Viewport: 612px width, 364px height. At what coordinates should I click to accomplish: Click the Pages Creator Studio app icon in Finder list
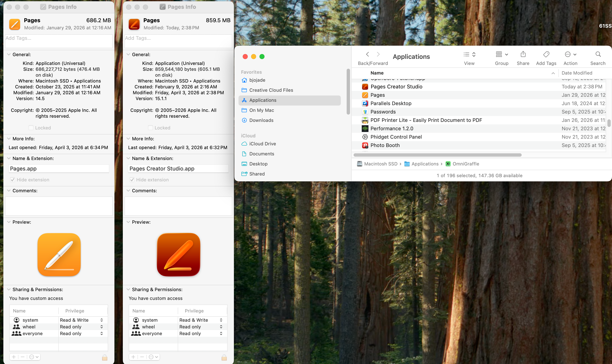pyautogui.click(x=365, y=86)
